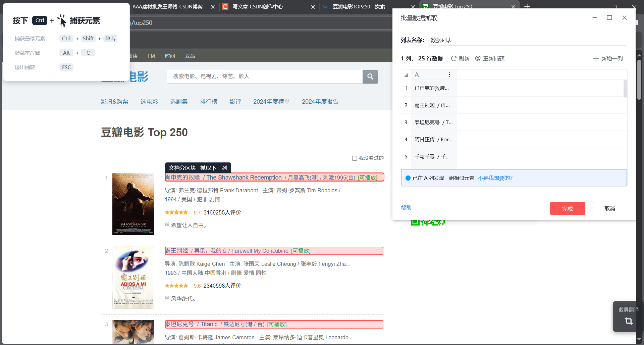
Task: Click [可播放] next to 肖申克的救赎
Action: point(368,178)
